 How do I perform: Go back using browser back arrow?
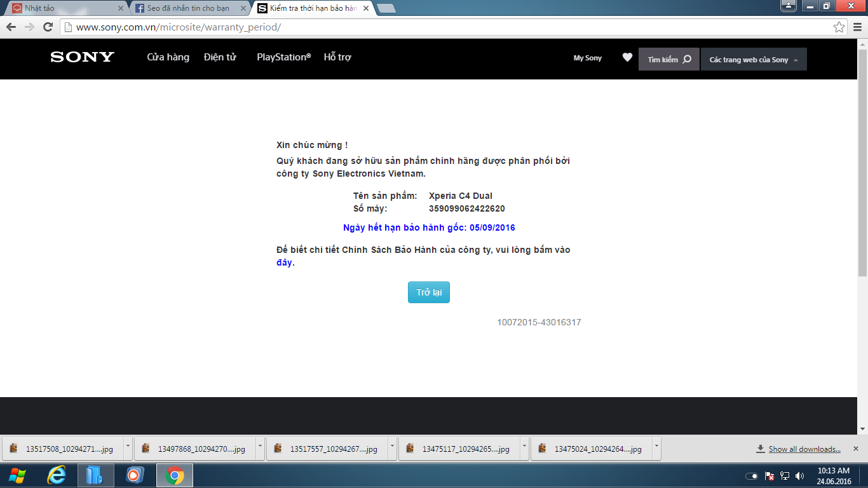pos(11,27)
